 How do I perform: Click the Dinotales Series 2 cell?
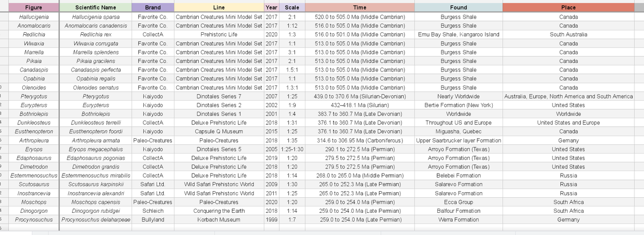coord(219,105)
